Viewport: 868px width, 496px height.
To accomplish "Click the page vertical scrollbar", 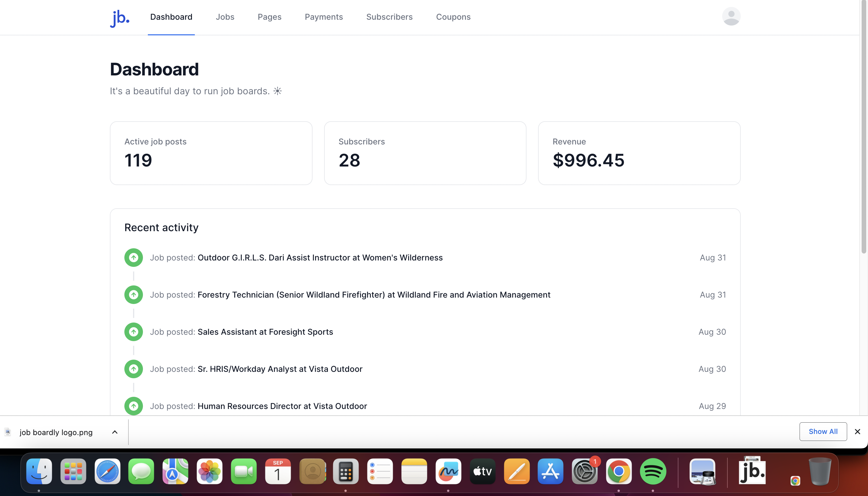I will pos(864,127).
